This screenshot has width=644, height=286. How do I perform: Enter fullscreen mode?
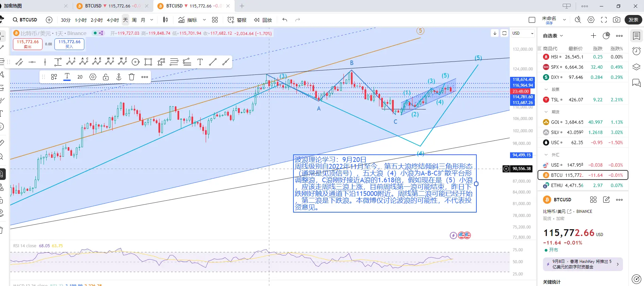pos(604,20)
